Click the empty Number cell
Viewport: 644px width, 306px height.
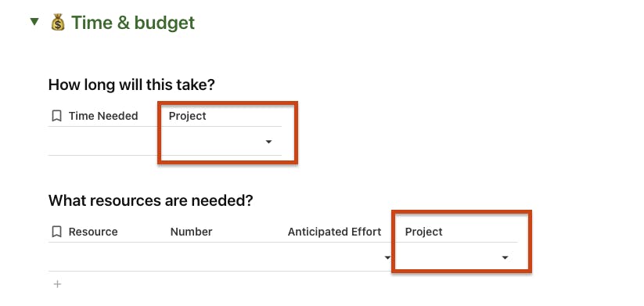pyautogui.click(x=221, y=257)
